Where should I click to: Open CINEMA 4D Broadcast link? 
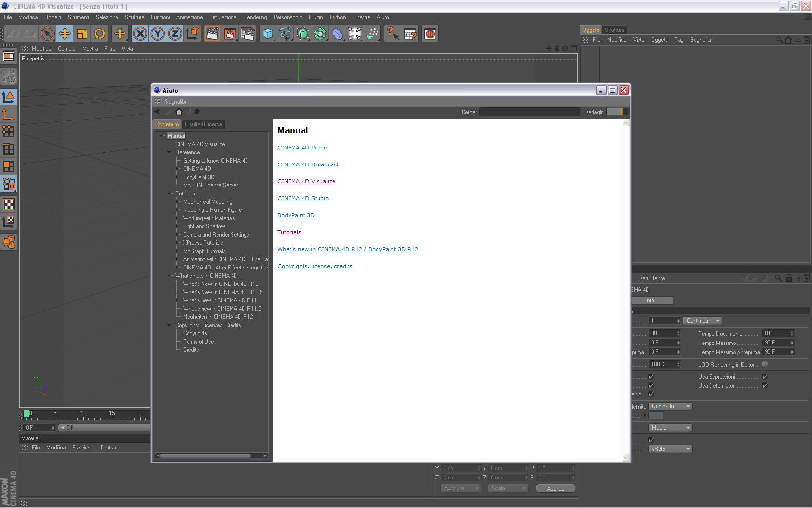click(308, 164)
